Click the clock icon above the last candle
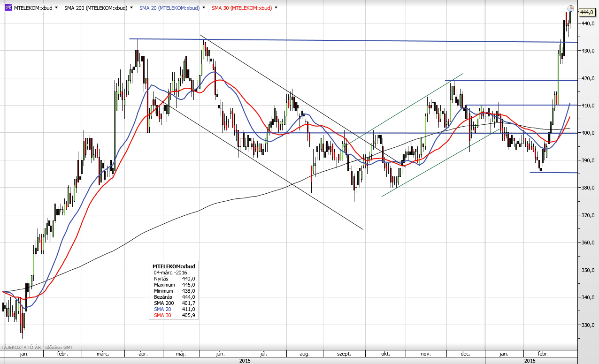599x364 pixels. (571, 8)
